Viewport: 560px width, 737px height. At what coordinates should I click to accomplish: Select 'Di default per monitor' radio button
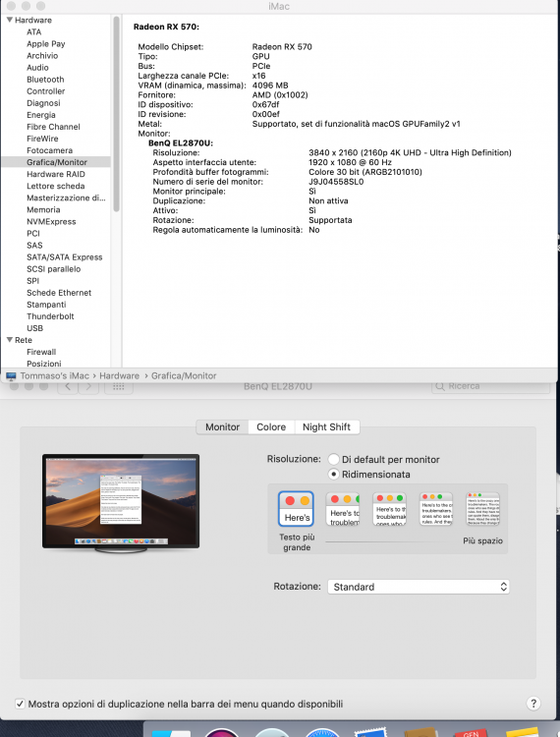[x=333, y=459]
